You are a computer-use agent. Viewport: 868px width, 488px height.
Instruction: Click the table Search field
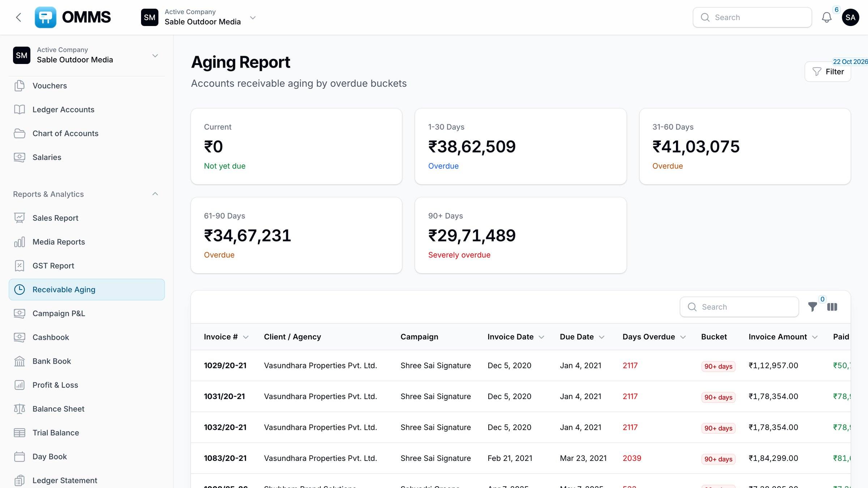coord(739,307)
